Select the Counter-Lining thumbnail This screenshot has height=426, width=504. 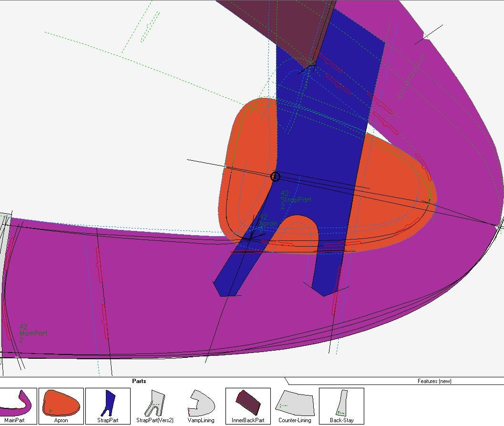pos(295,406)
